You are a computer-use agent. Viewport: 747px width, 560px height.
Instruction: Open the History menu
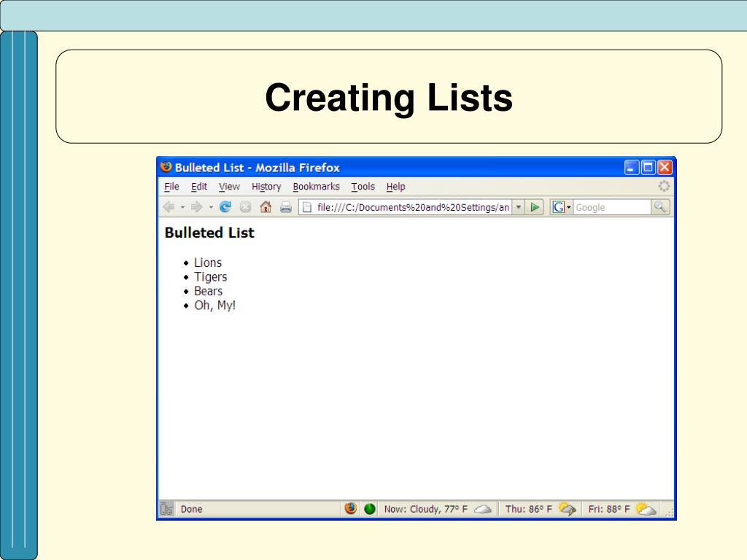point(266,187)
